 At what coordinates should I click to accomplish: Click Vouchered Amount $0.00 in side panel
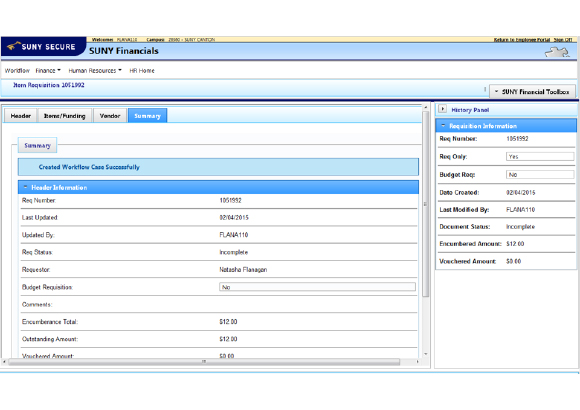click(x=513, y=261)
